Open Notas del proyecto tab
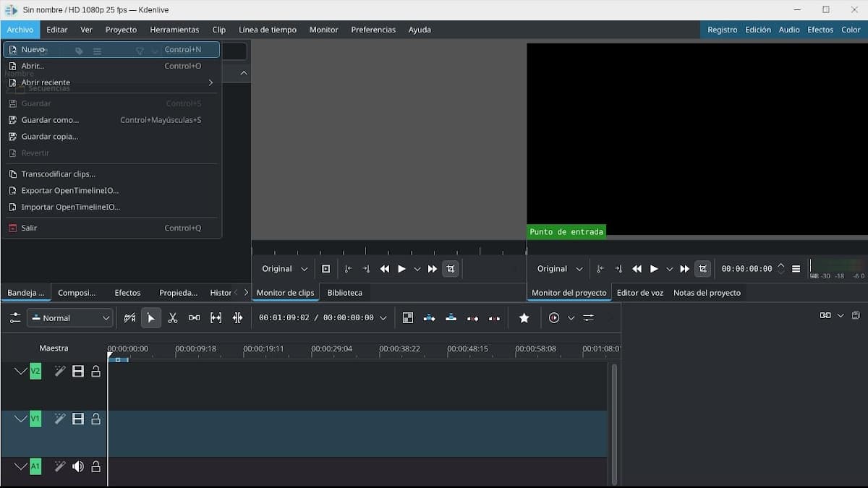Image resolution: width=868 pixels, height=488 pixels. [x=707, y=293]
